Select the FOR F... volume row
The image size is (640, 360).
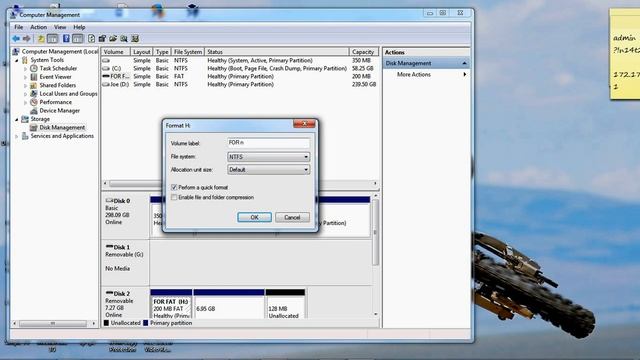239,76
